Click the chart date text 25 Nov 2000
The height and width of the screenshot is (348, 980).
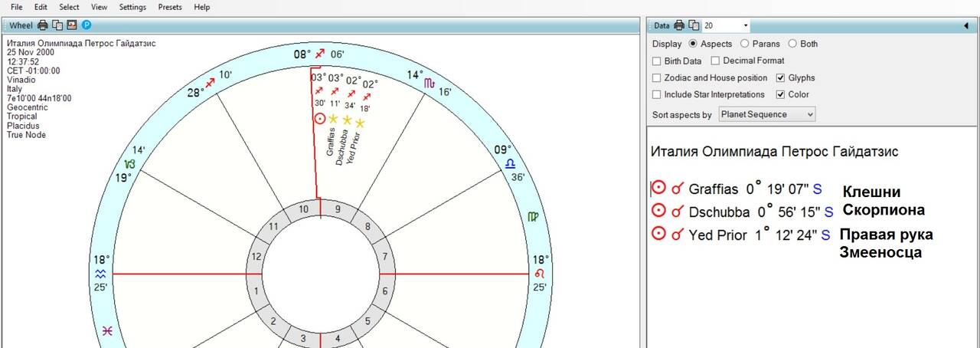pos(30,53)
